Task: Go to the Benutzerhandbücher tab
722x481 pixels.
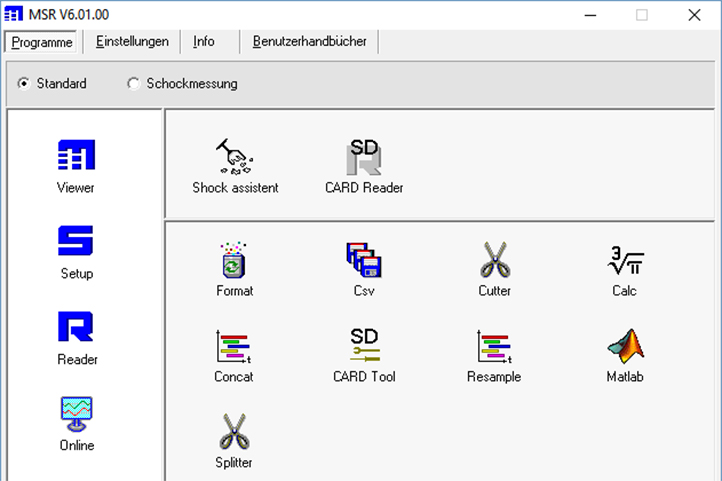Action: coord(309,42)
